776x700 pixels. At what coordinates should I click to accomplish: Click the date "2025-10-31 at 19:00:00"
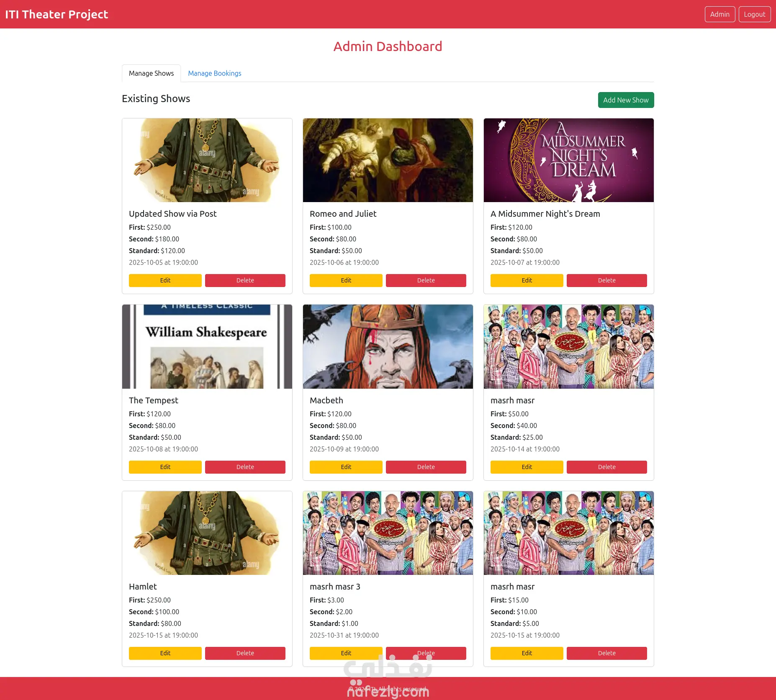[x=344, y=635]
